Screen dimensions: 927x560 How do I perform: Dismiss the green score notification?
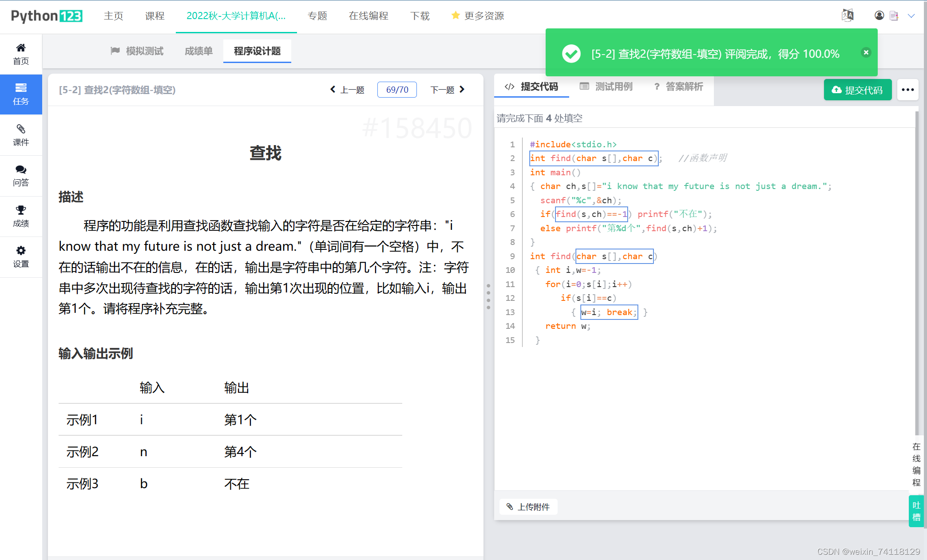[866, 52]
